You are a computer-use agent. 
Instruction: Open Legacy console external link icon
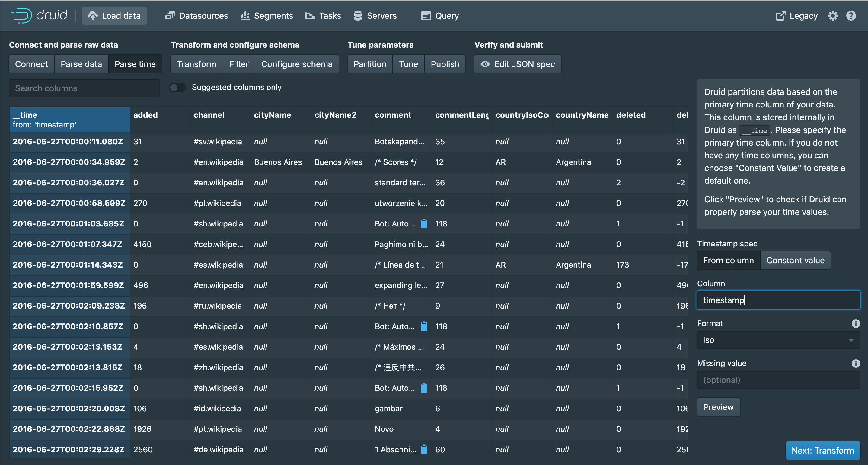(780, 16)
